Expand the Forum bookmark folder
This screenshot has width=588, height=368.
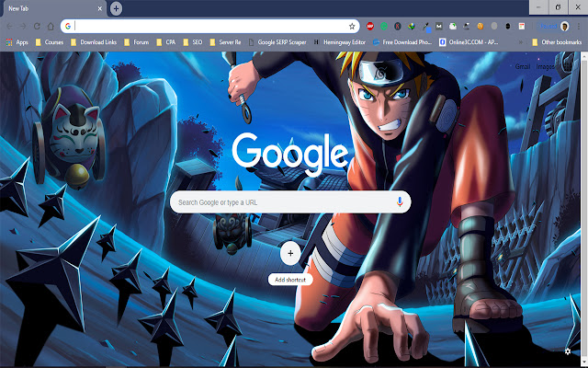137,42
